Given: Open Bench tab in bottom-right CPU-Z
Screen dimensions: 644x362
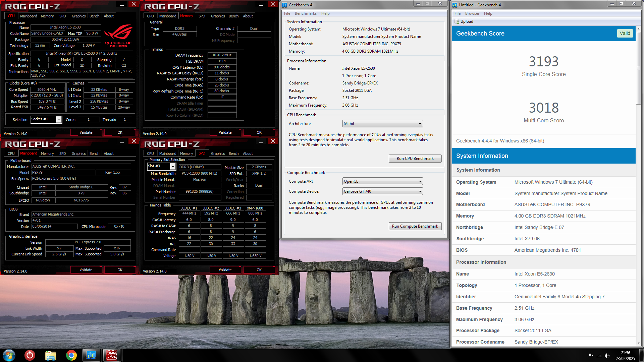Looking at the screenshot, I should 233,154.
